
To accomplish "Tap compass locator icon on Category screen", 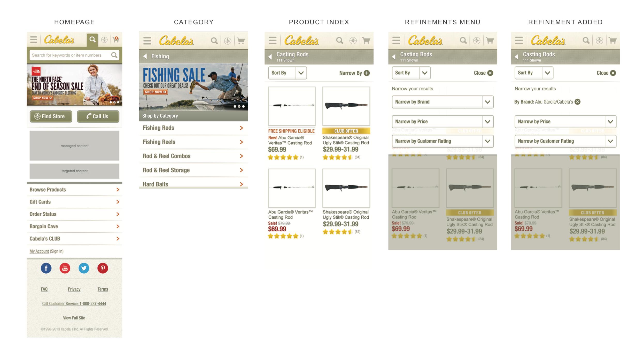I will pos(227,41).
